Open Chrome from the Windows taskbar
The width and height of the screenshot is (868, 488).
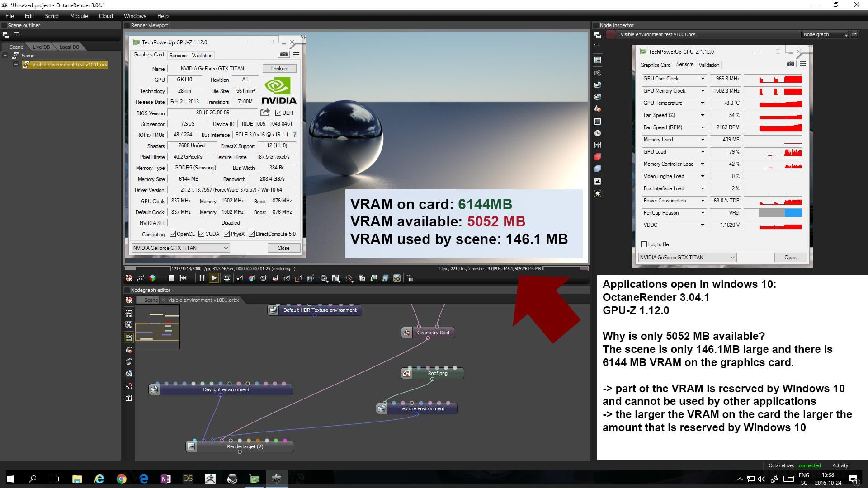[121, 479]
